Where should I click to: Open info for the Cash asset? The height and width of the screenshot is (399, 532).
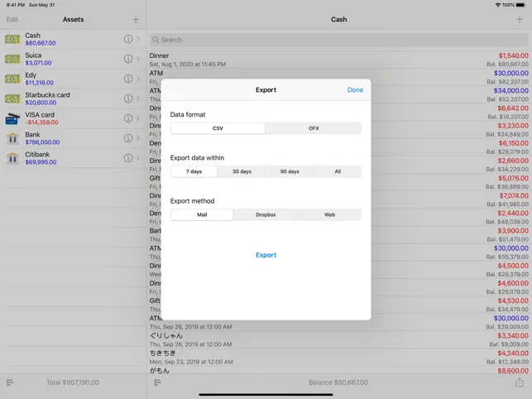[128, 39]
